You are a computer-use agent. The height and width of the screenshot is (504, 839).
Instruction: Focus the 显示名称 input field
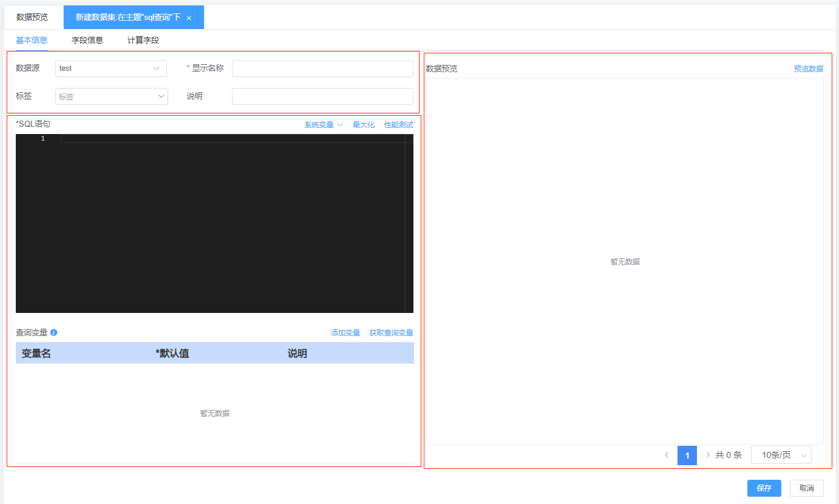tap(322, 69)
